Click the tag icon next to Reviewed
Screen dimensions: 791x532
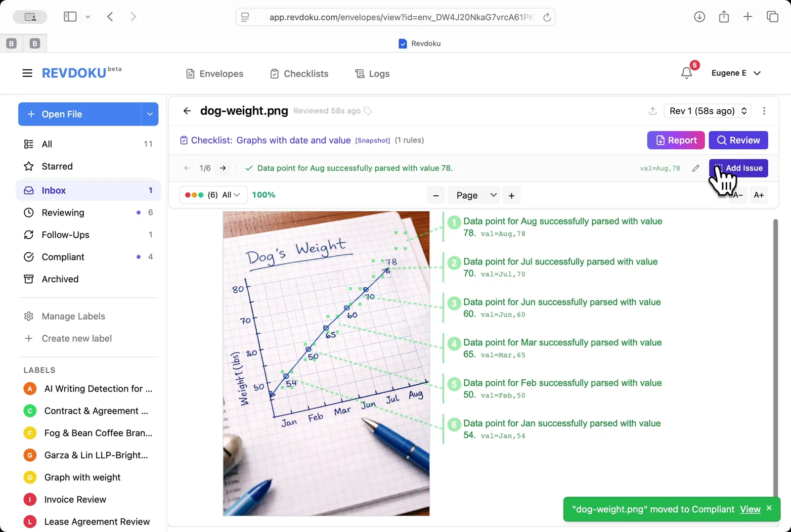tap(368, 111)
